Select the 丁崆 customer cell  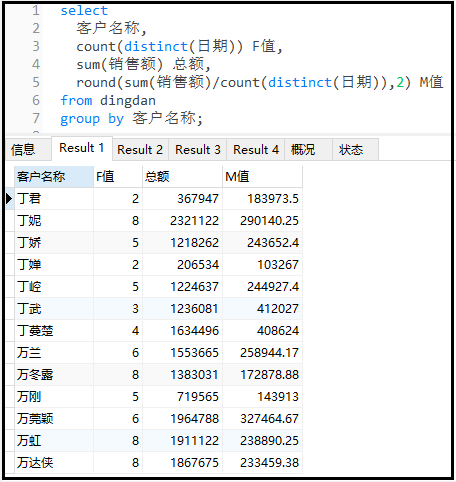click(x=54, y=287)
